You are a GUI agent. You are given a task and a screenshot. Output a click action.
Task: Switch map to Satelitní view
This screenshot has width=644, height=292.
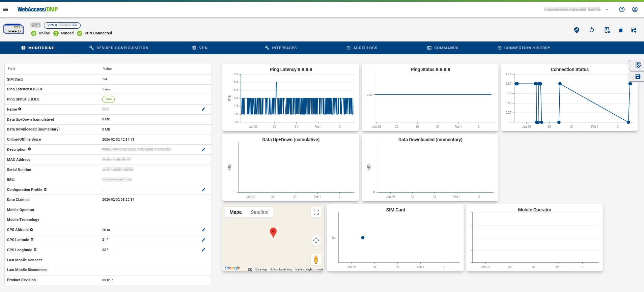coord(259,212)
